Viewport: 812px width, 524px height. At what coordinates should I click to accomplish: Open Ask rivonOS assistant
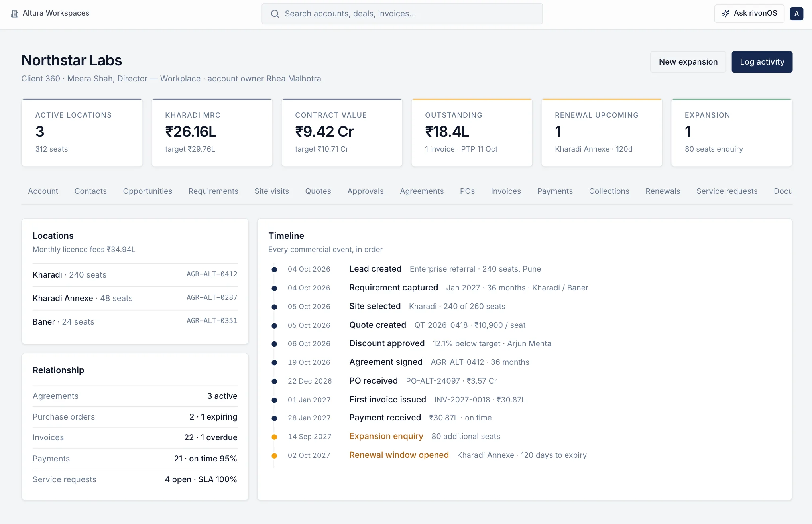tap(749, 14)
